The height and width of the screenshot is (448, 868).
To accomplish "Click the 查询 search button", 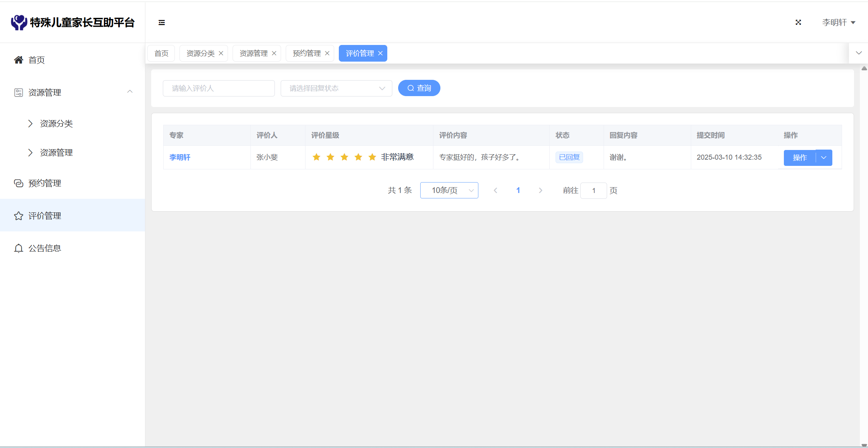I will (x=419, y=88).
